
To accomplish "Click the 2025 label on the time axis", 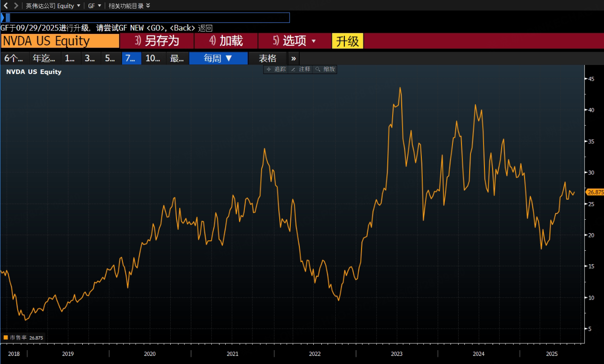I will click(x=552, y=354).
